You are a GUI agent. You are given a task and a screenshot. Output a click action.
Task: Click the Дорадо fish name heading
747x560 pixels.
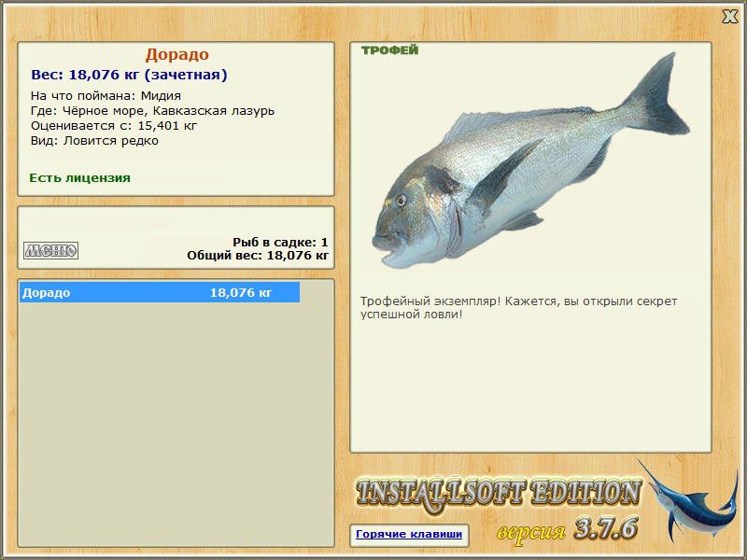(177, 54)
